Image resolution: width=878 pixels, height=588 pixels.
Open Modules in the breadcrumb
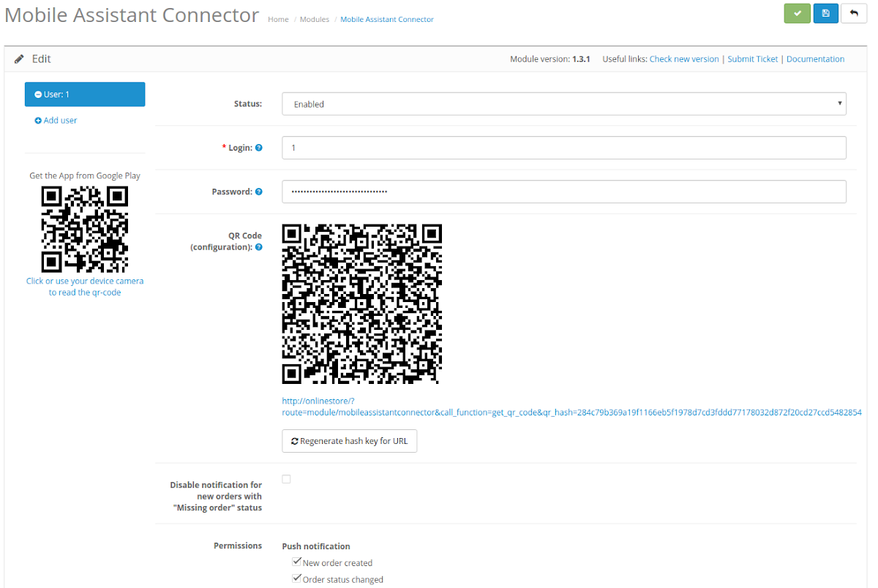(x=314, y=19)
